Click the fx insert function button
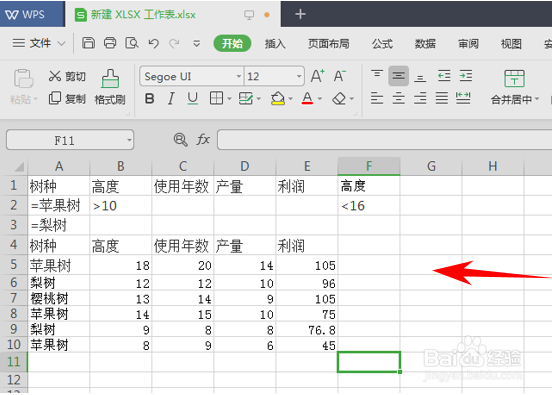 click(x=203, y=139)
